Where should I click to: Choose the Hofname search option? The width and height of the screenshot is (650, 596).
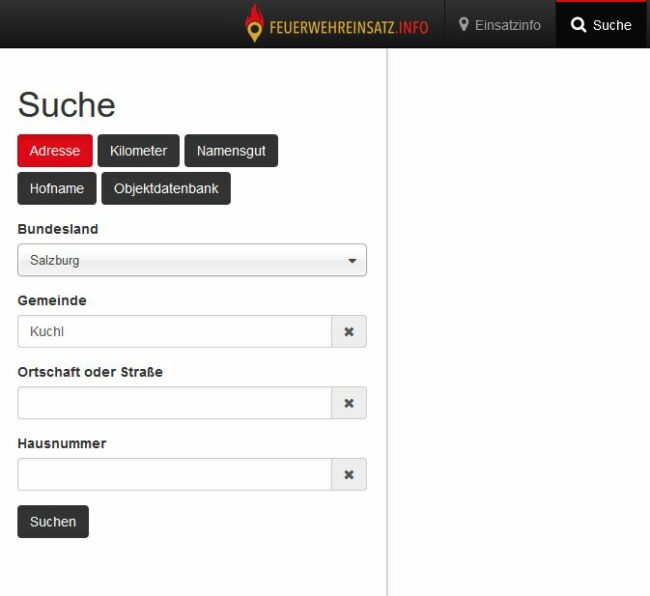57,188
